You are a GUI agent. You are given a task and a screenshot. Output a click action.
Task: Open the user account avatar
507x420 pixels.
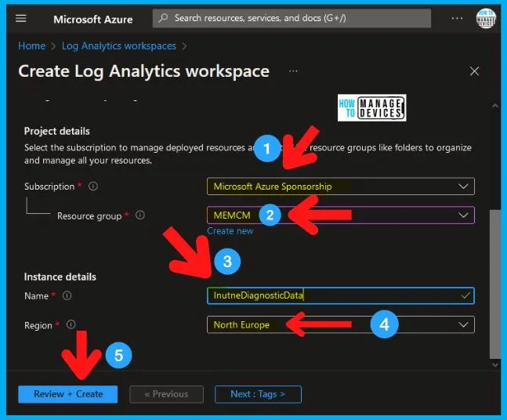pos(486,19)
